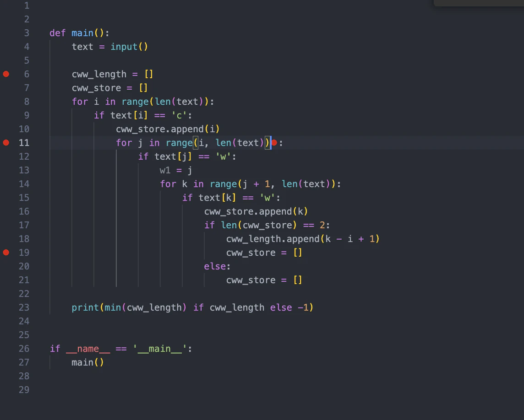This screenshot has width=524, height=420.
Task: Disable the breakpoint on line 19
Action: click(x=6, y=253)
